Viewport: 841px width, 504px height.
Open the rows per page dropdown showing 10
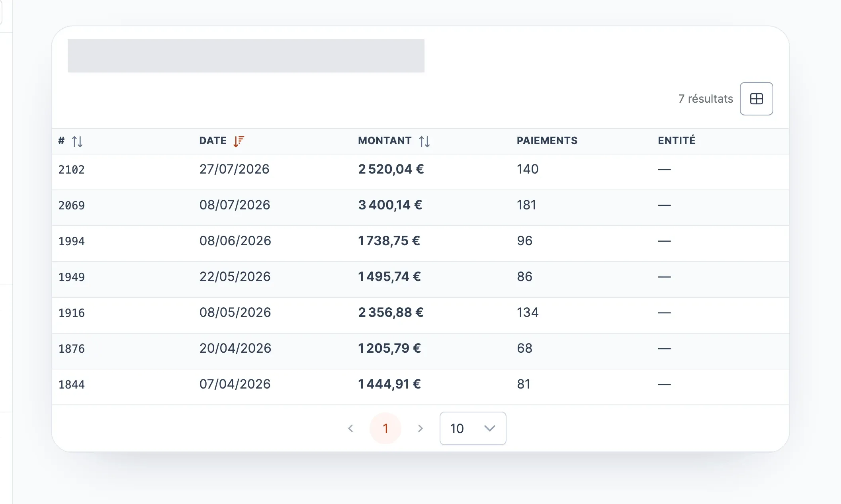(x=473, y=428)
